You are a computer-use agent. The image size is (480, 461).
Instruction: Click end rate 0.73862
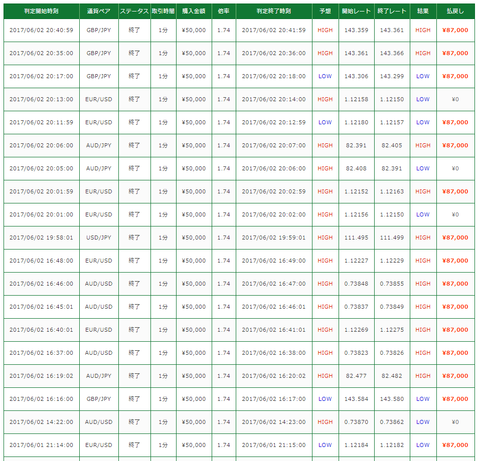point(392,422)
